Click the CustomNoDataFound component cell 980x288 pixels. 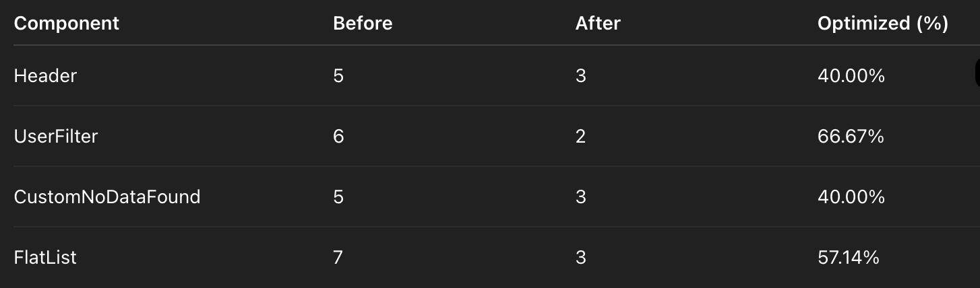(107, 197)
